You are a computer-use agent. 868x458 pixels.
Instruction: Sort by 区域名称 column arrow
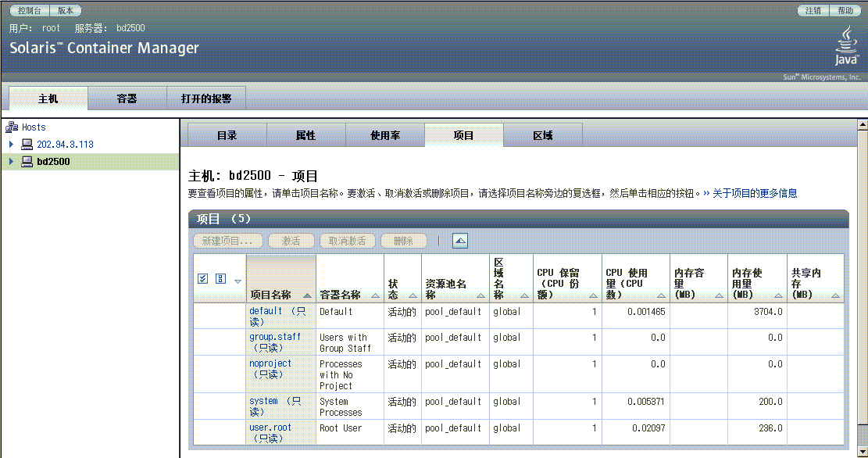point(524,295)
